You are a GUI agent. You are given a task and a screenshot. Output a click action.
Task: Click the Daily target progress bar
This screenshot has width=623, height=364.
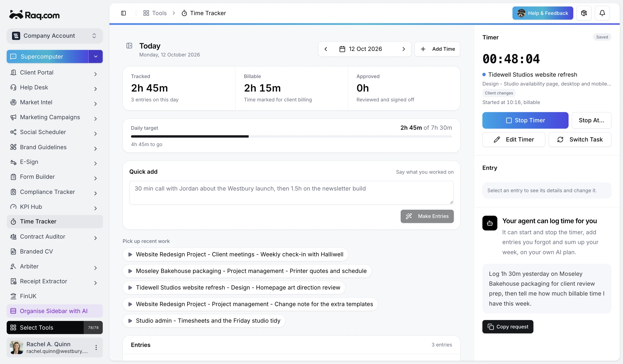click(x=291, y=136)
